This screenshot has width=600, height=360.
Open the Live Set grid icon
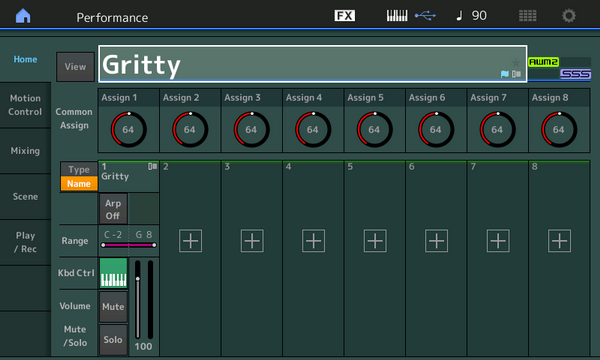(528, 16)
